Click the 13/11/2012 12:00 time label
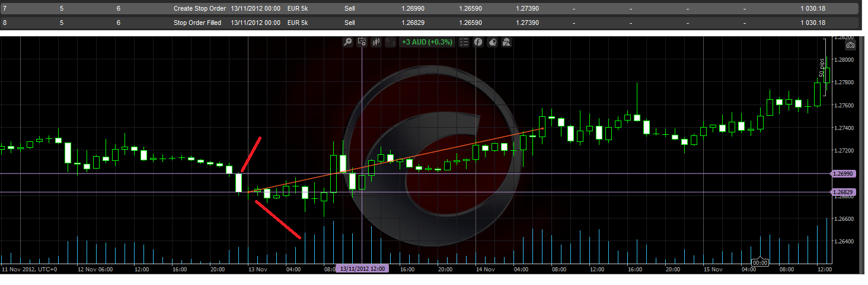This screenshot has height=285, width=868. [x=362, y=269]
